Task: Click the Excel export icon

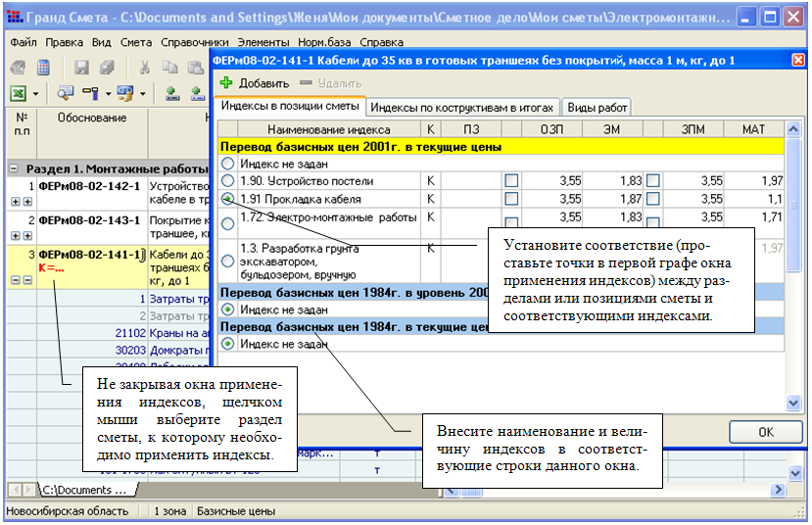Action: 19,94
